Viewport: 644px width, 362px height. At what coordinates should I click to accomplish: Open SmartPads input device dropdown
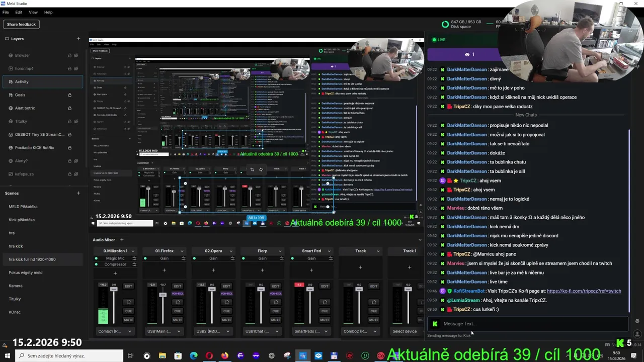click(311, 331)
